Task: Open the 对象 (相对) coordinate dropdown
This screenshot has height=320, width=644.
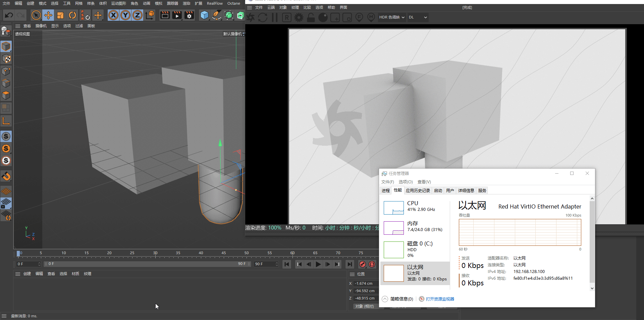Action: pyautogui.click(x=365, y=306)
